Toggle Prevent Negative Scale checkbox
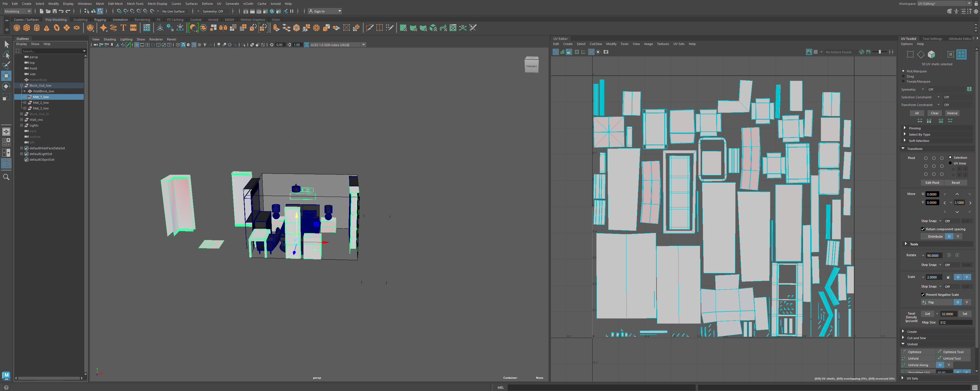The image size is (980, 391). click(x=922, y=295)
